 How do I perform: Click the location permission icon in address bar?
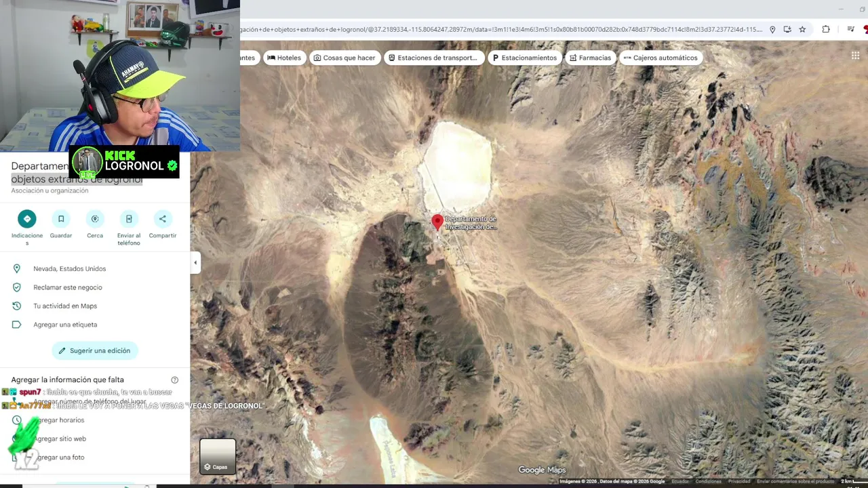pyautogui.click(x=772, y=29)
